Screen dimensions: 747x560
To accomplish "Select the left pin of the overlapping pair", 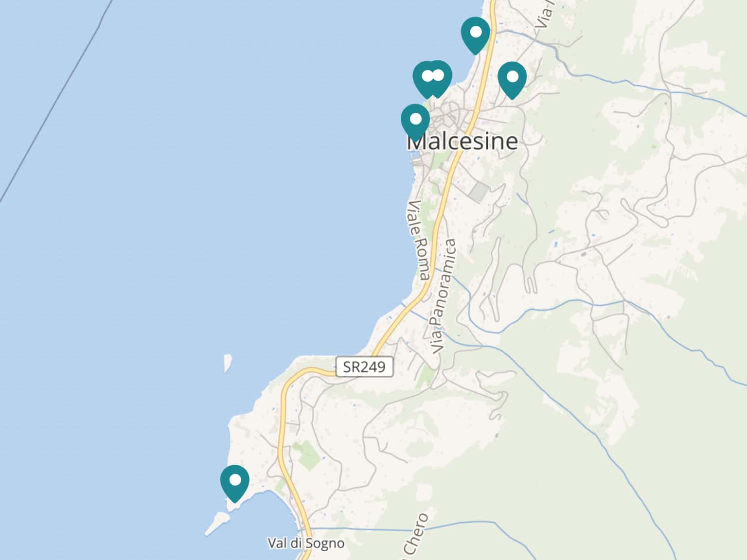I will (426, 79).
